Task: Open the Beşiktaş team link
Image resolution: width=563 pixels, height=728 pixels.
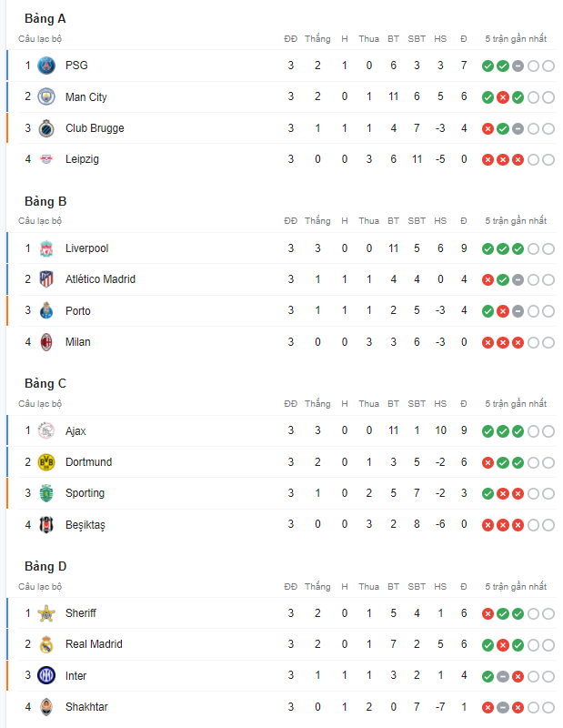Action: pos(85,525)
